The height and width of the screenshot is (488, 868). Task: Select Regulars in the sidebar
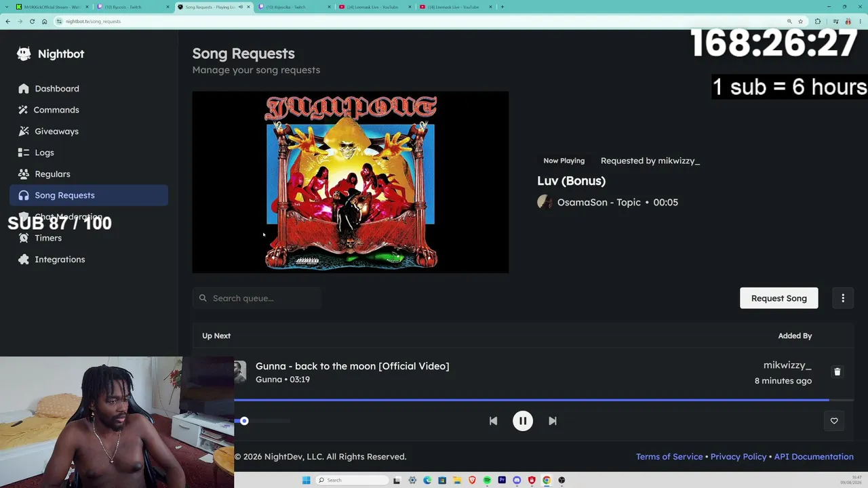tap(89, 174)
